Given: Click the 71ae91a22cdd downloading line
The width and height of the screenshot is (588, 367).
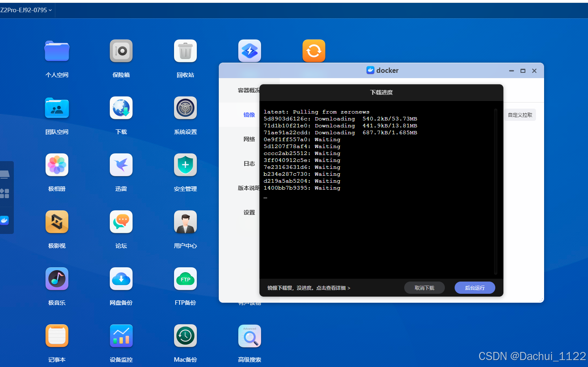Looking at the screenshot, I should 340,133.
